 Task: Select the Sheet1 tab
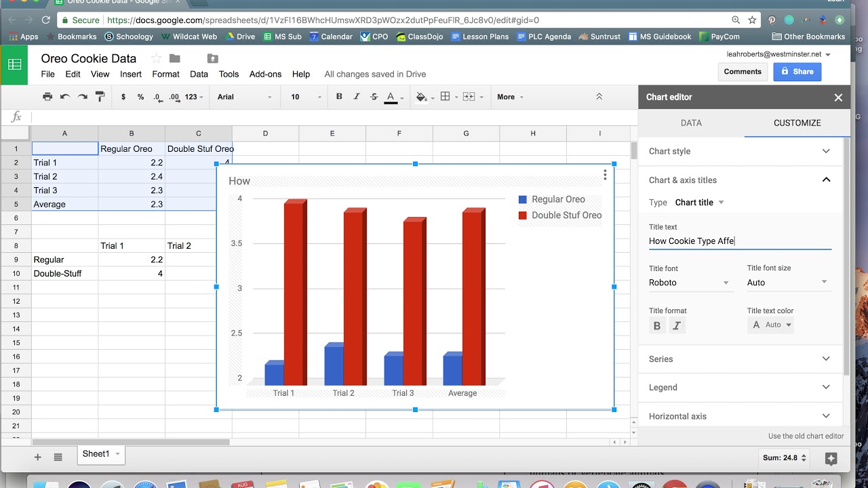click(x=101, y=454)
